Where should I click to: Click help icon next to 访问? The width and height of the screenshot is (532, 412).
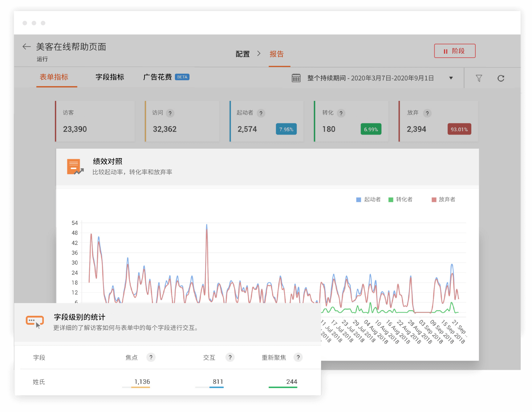click(170, 113)
